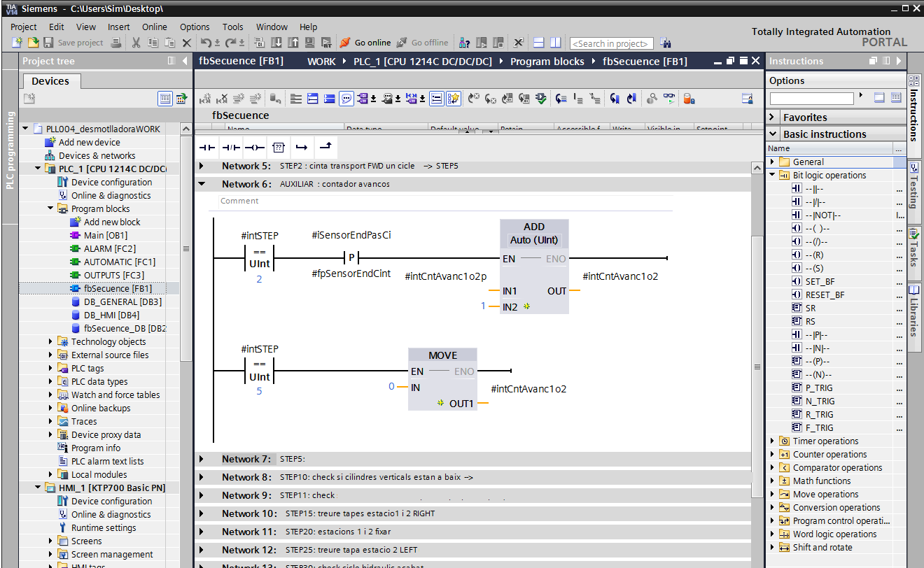Screen dimensions: 924x568
Task: Click the Go online toolbar button
Action: pos(365,43)
